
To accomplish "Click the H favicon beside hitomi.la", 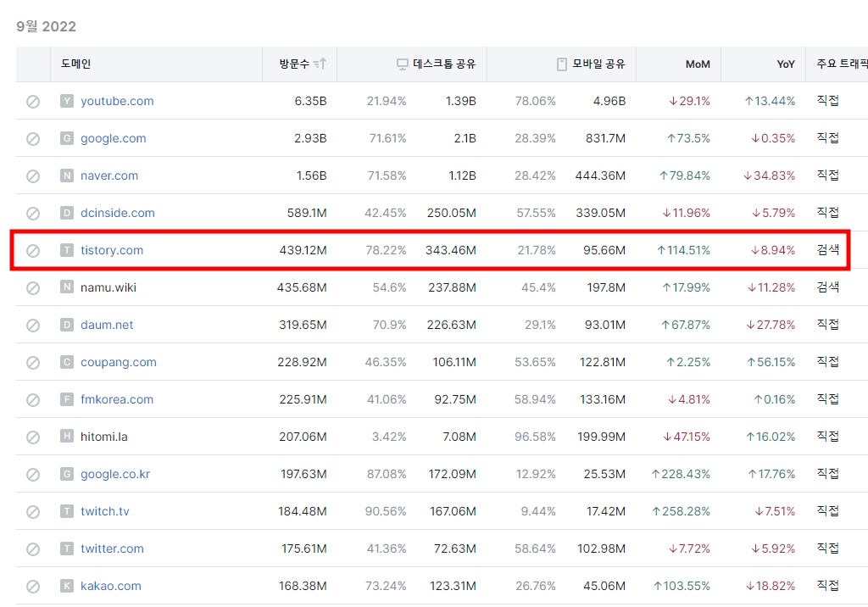I will coord(67,437).
